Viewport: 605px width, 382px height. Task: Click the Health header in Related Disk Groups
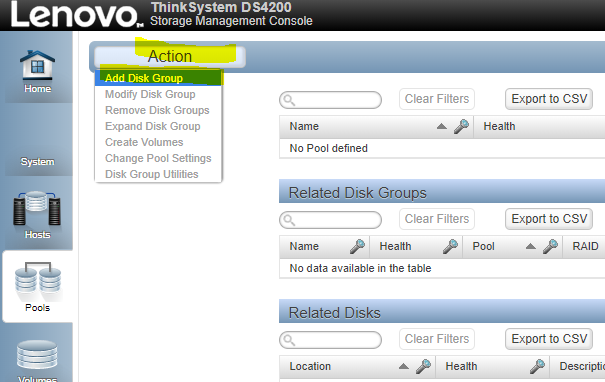coord(395,246)
